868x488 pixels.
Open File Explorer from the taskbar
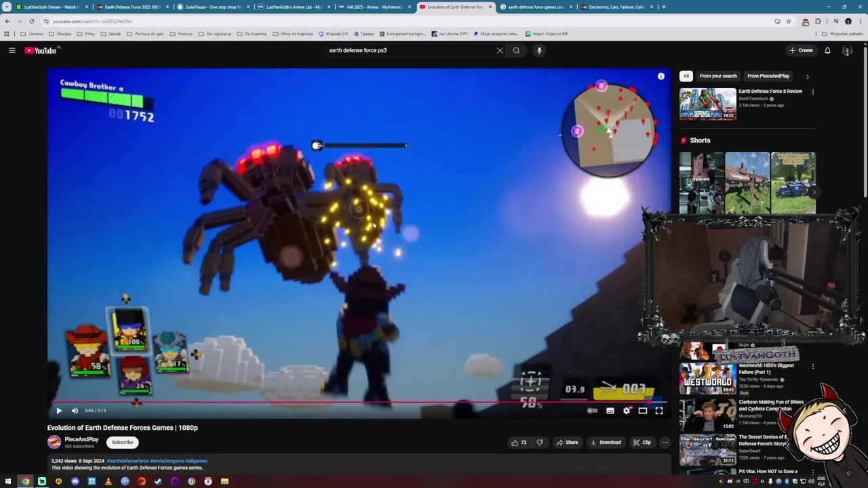pyautogui.click(x=224, y=481)
